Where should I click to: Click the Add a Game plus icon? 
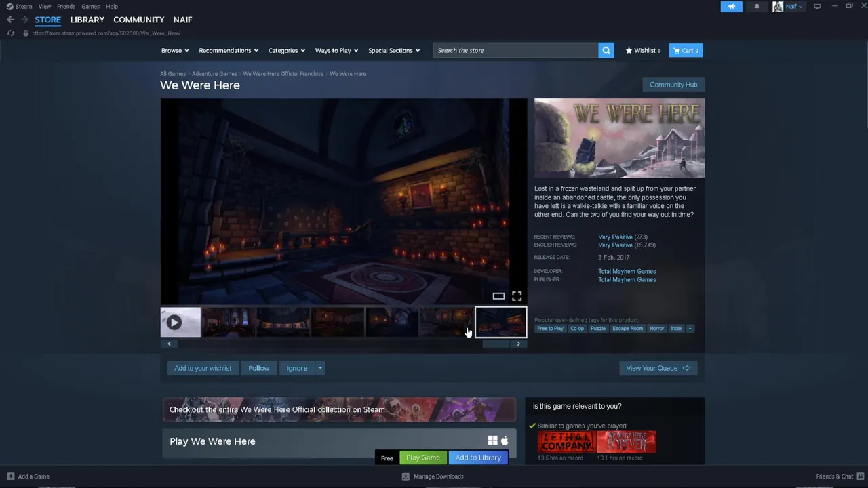[x=10, y=476]
